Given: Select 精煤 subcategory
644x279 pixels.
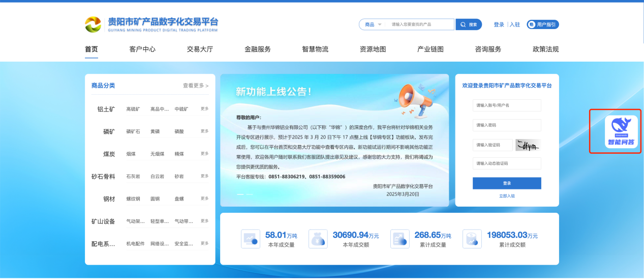Looking at the screenshot, I should pyautogui.click(x=179, y=154).
